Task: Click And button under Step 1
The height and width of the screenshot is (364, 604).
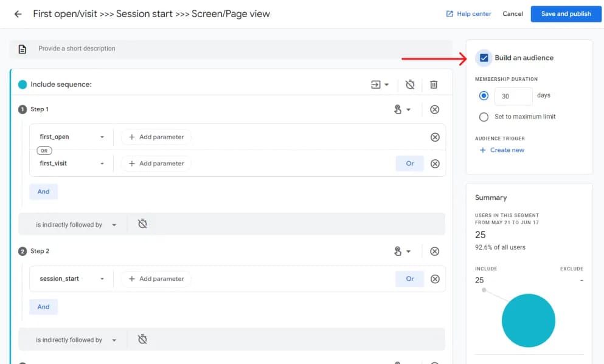Action: [44, 191]
